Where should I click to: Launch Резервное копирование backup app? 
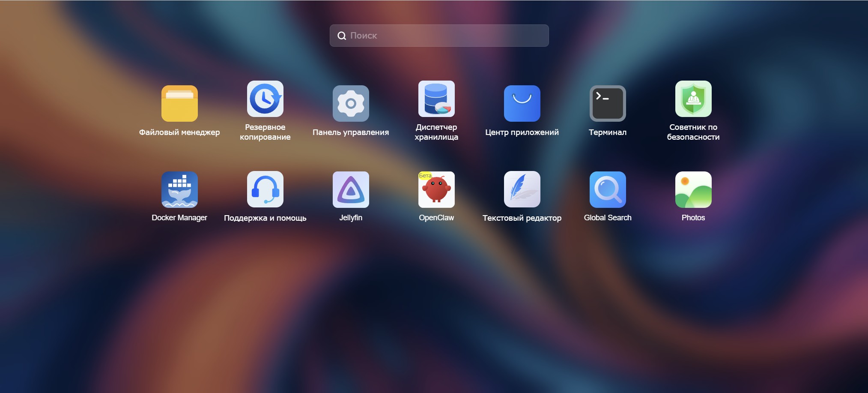point(265,99)
